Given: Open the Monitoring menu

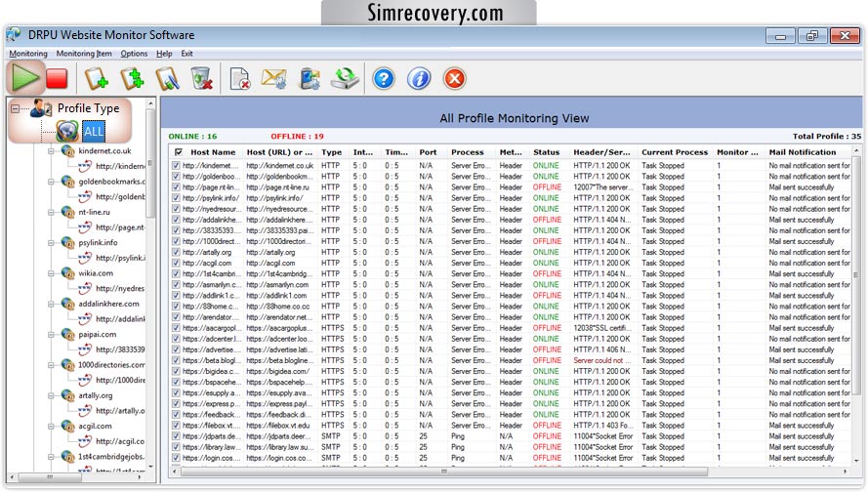Looking at the screenshot, I should pos(28,54).
